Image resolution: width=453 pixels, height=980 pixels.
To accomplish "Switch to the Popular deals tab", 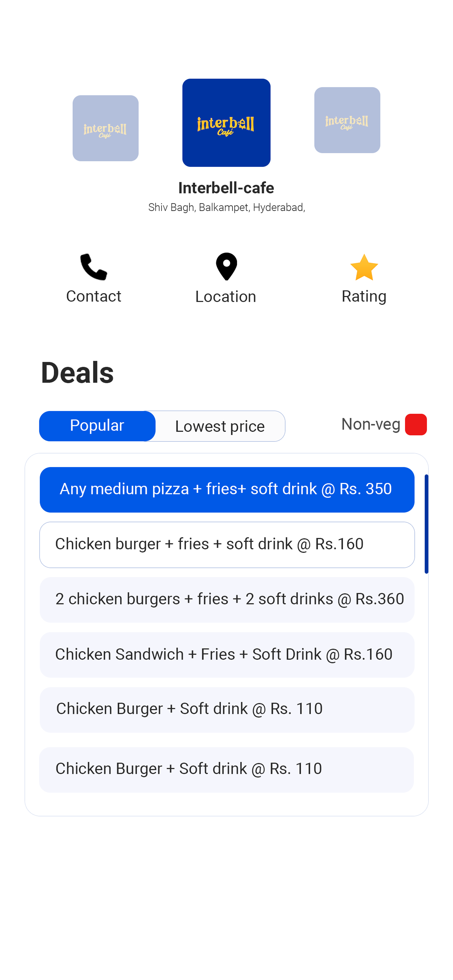I will click(97, 426).
